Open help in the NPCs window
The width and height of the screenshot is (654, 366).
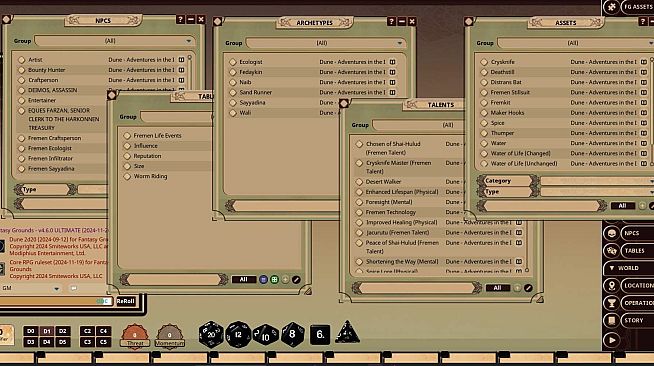(x=180, y=19)
